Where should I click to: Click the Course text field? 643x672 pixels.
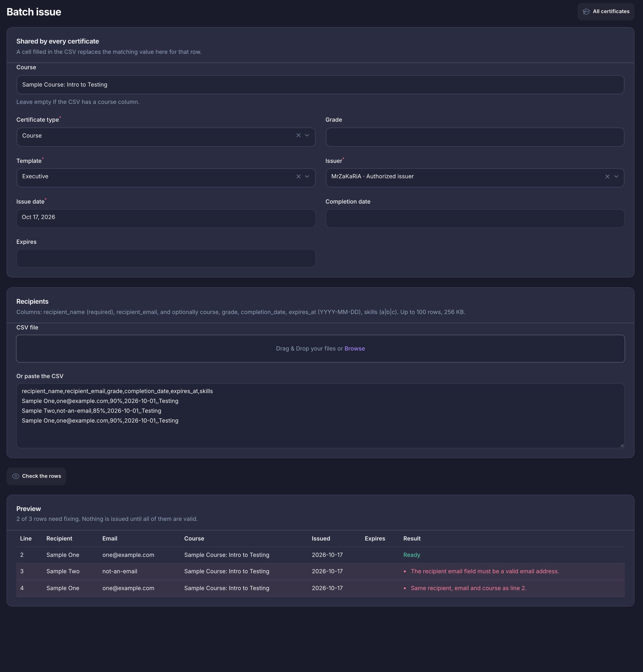(x=320, y=85)
